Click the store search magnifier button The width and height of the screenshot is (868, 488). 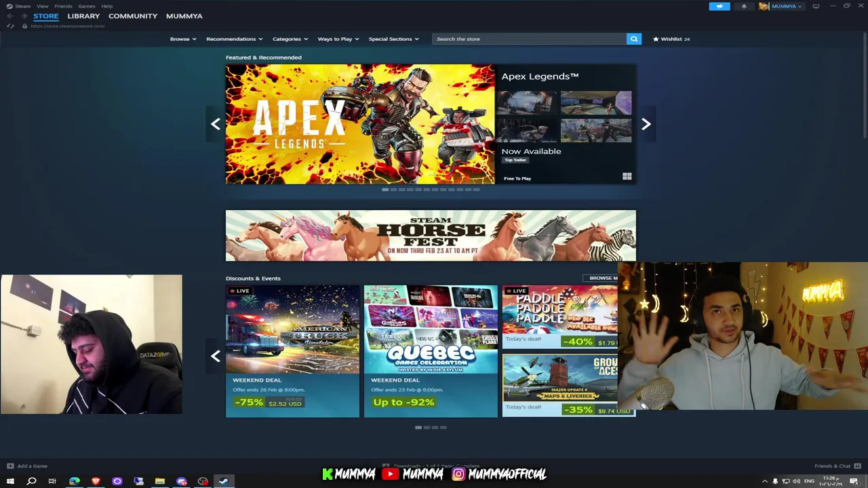634,39
